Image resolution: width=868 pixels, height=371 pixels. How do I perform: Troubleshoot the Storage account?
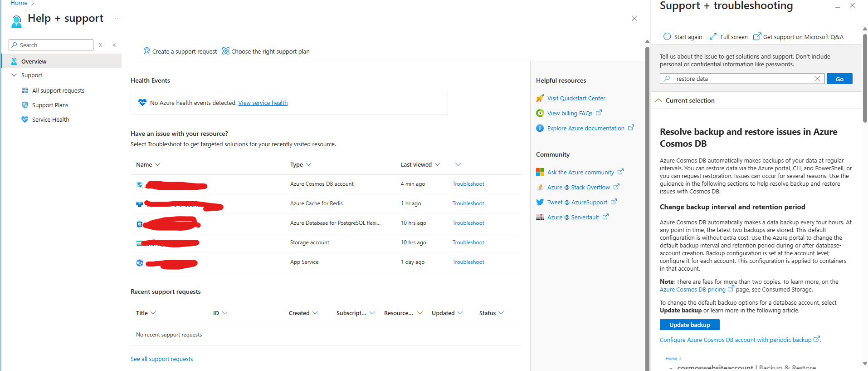point(468,242)
